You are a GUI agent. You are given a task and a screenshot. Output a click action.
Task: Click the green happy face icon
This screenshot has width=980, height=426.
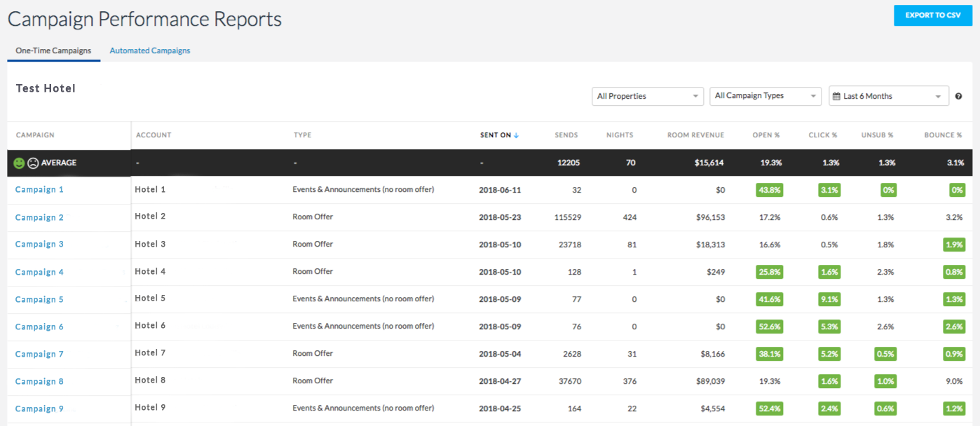[19, 163]
